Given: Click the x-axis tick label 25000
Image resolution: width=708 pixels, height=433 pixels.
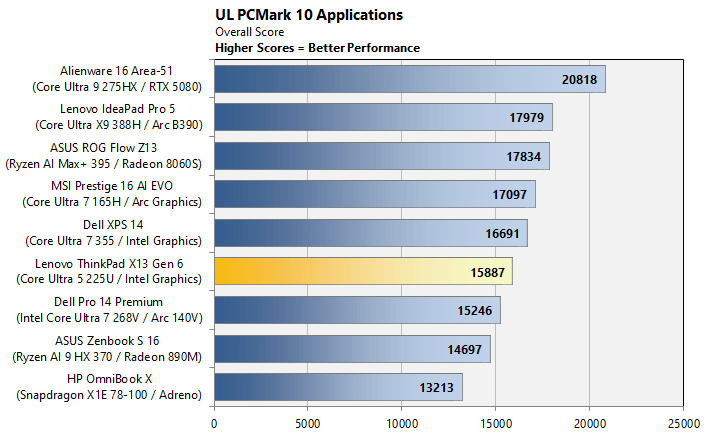Looking at the screenshot, I should click(x=684, y=424).
